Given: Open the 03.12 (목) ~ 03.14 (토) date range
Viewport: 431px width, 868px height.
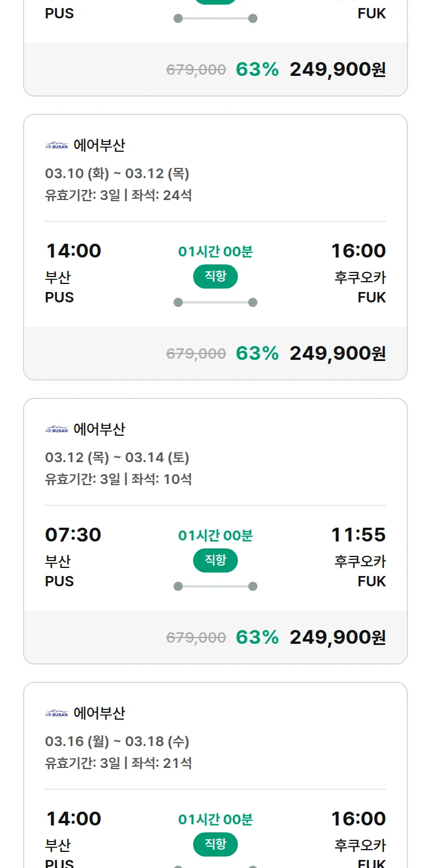Looking at the screenshot, I should point(117,458).
